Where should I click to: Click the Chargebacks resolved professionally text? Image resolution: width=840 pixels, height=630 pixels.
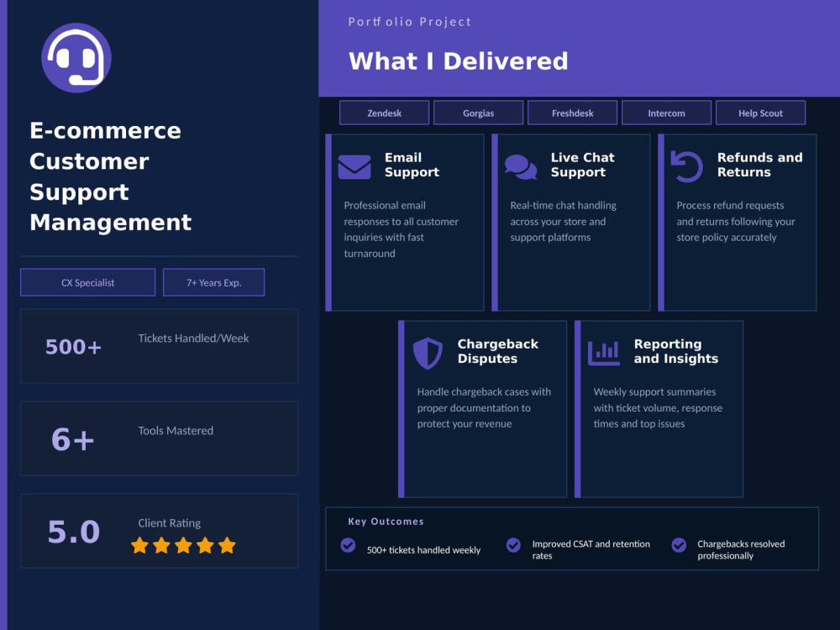[x=741, y=549]
